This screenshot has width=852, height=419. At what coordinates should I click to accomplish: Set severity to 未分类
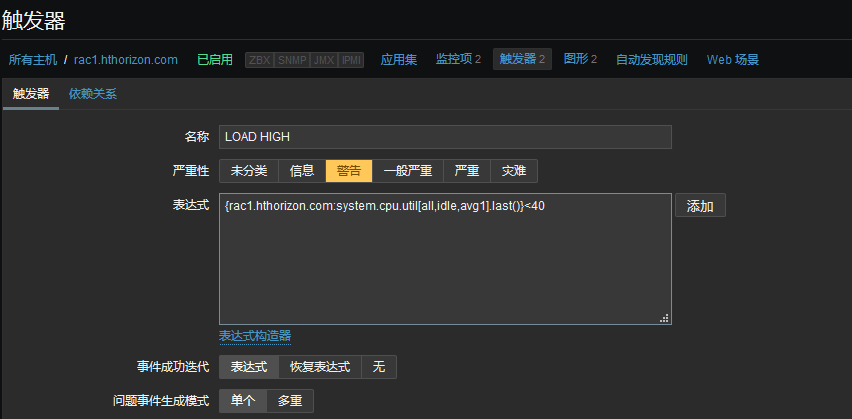[249, 171]
